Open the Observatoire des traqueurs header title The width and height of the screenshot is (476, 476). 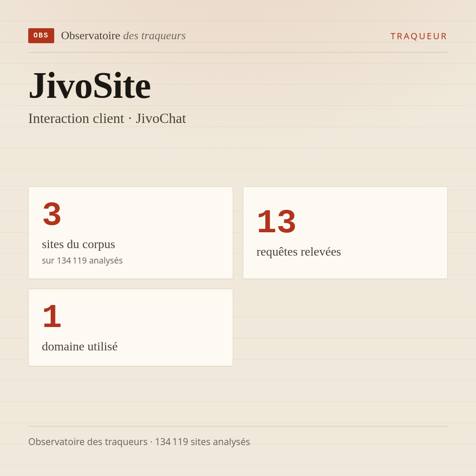pyautogui.click(x=123, y=36)
